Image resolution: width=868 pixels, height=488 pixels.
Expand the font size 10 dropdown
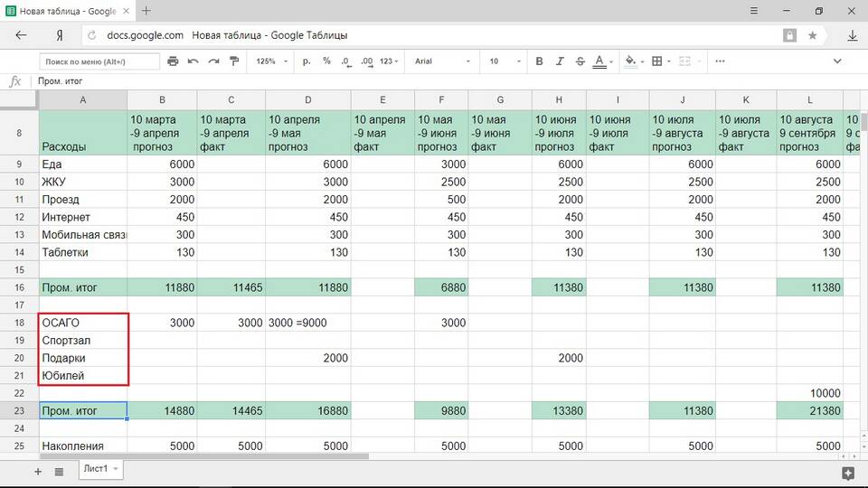coord(501,61)
